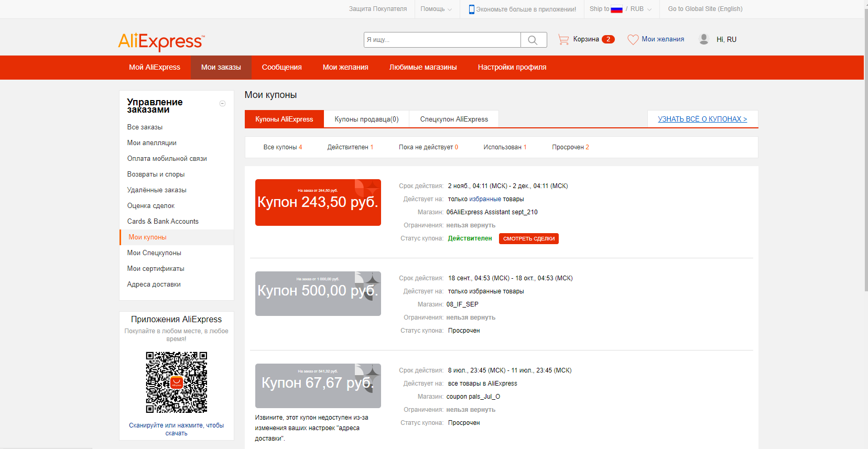Click the Russian flag icon
This screenshot has width=868, height=449.
tap(616, 9)
